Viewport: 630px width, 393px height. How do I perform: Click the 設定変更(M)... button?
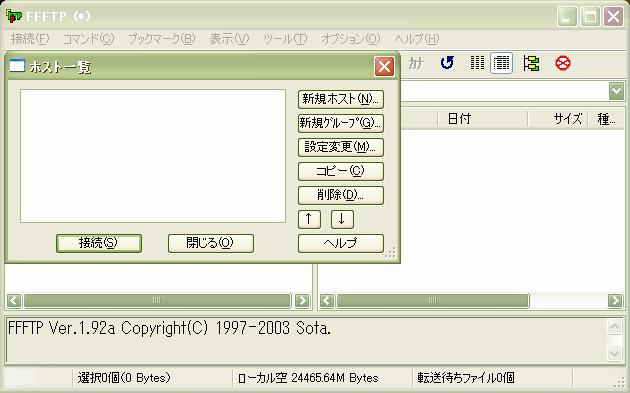pyautogui.click(x=341, y=147)
